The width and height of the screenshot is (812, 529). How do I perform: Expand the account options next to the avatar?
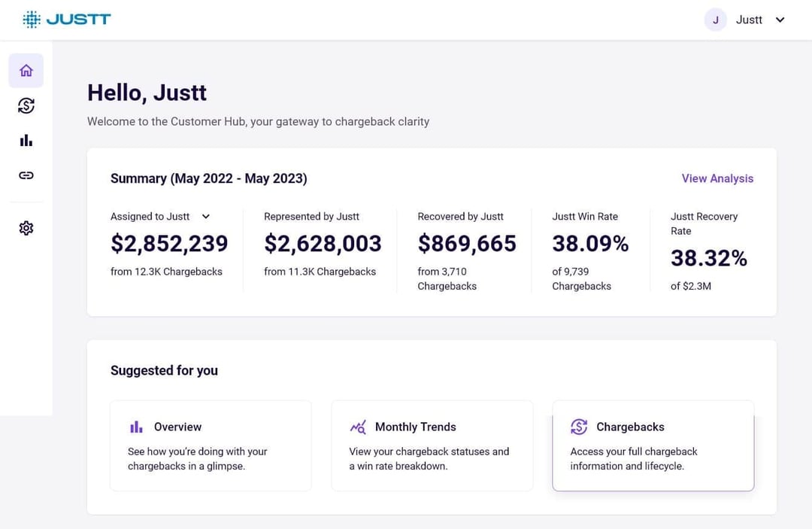tap(780, 20)
